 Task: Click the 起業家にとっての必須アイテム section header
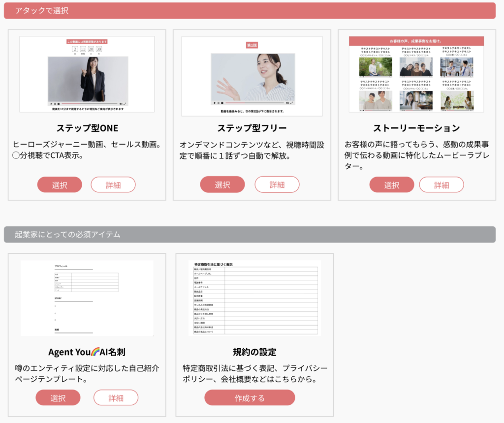(x=250, y=235)
